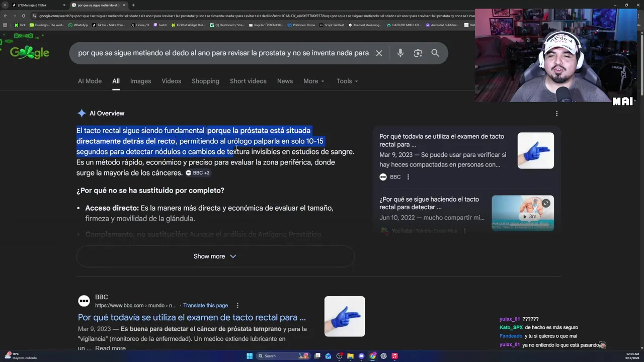The image size is (644, 362).
Task: Open TikTok Make Your bookmark
Action: 109,25
